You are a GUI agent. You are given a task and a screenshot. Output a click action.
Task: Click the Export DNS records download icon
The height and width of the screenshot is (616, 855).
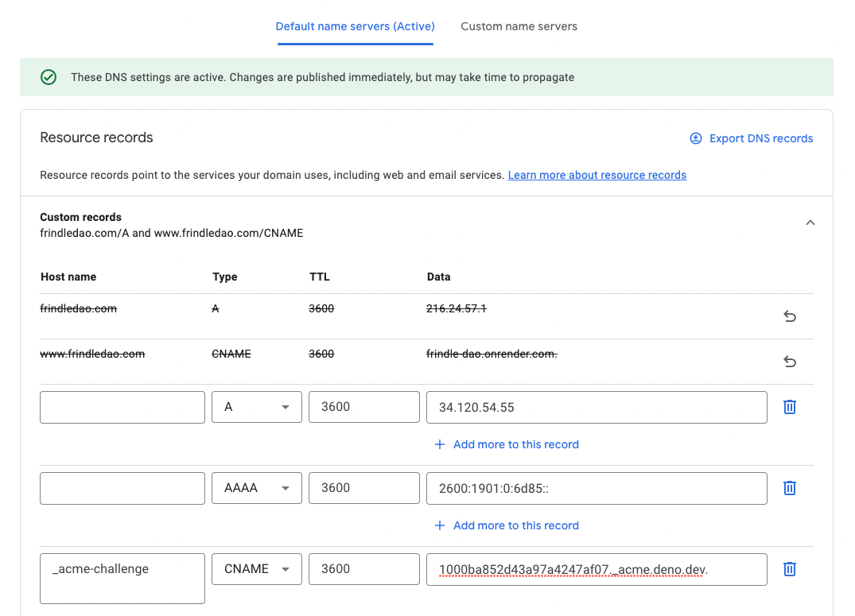click(696, 138)
